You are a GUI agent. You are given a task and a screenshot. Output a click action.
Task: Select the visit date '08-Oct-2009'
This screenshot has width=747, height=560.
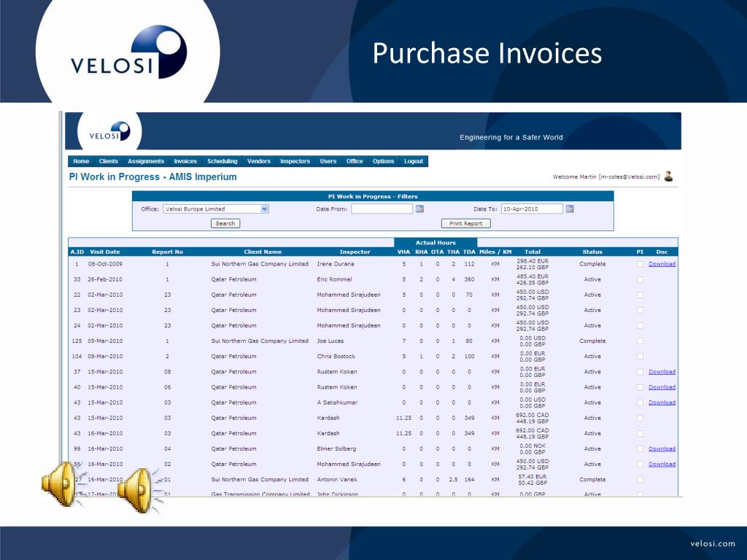(x=105, y=264)
